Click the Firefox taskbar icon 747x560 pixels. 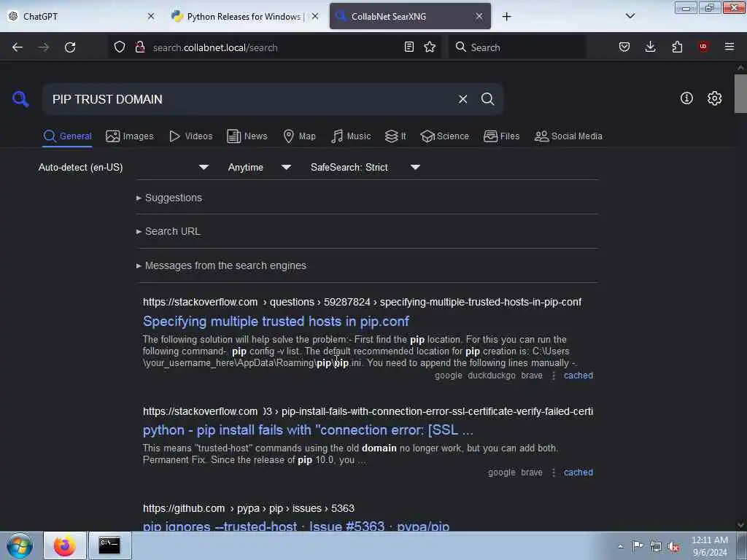[x=65, y=545]
